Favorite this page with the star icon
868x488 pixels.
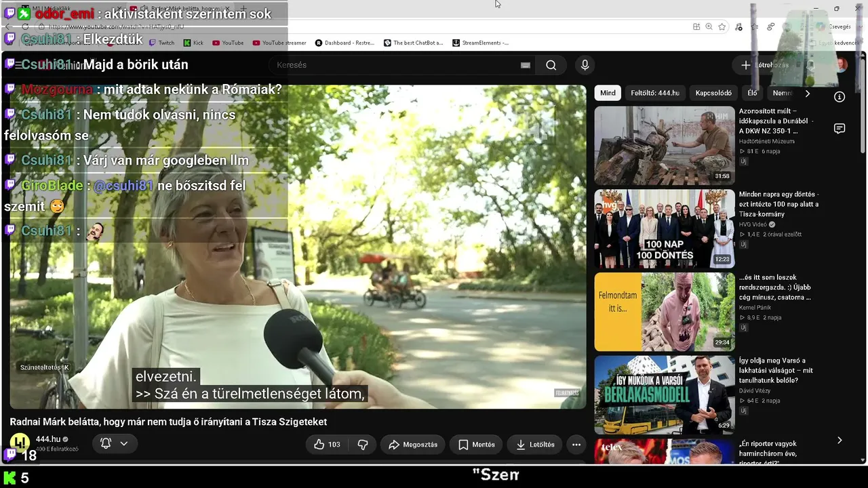coord(722,27)
